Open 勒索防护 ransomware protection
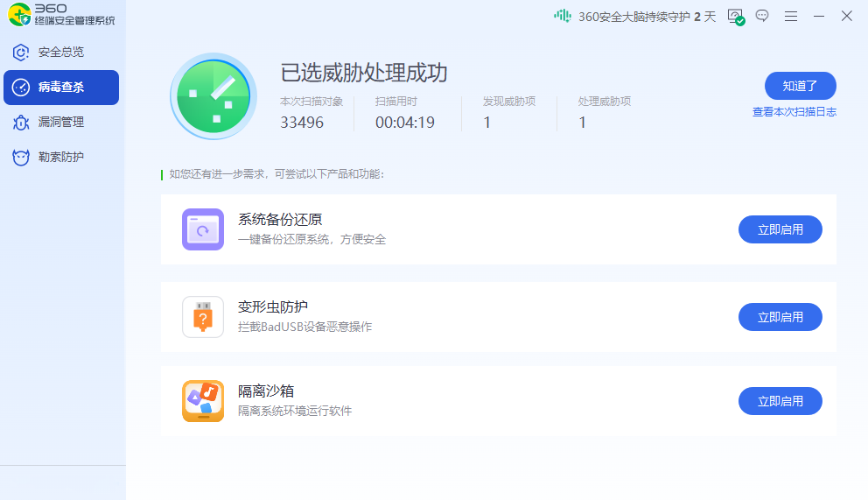This screenshot has height=500, width=868. pyautogui.click(x=60, y=158)
